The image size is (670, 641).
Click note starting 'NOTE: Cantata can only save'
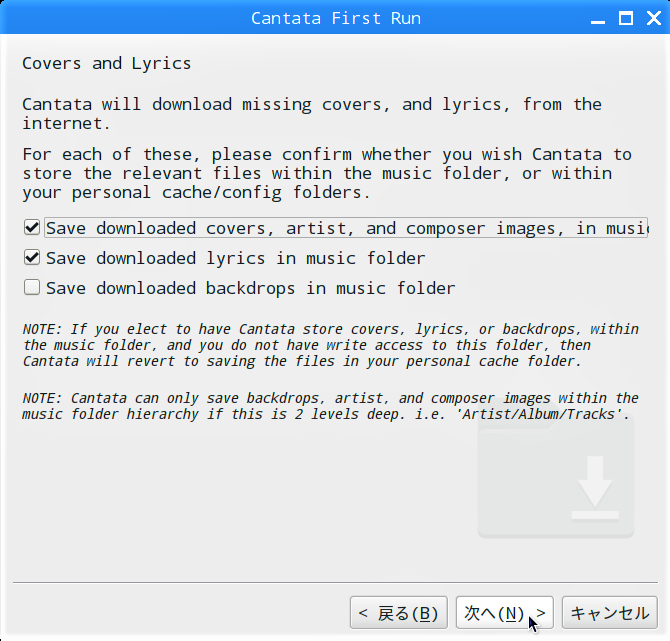coord(330,406)
